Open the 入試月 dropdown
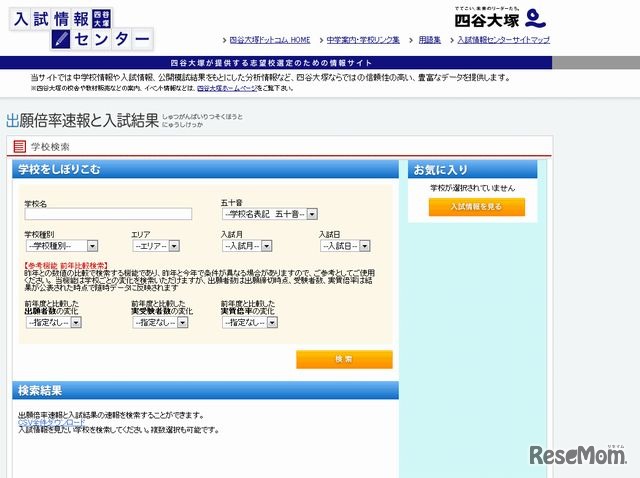The height and width of the screenshot is (478, 640). click(247, 246)
